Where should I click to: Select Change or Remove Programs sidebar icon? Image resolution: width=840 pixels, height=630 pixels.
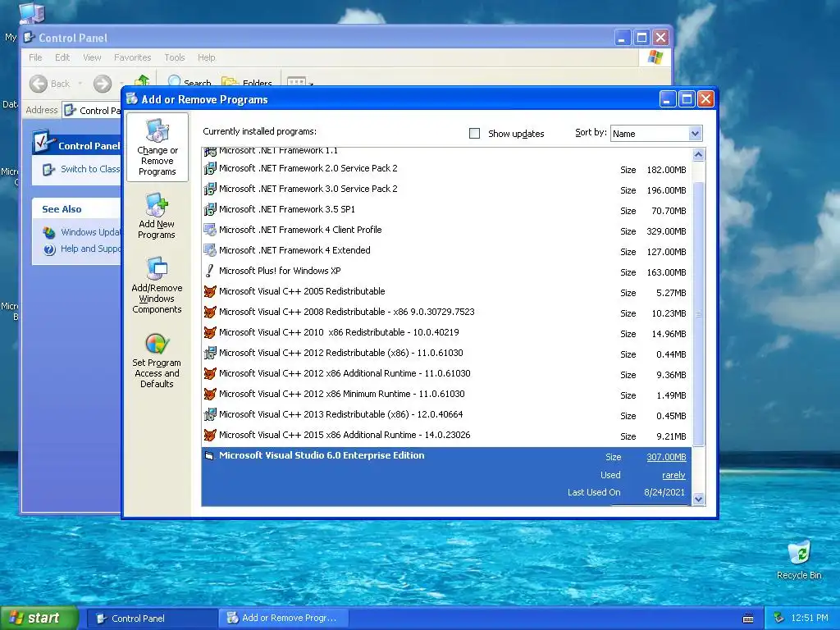pos(157,148)
